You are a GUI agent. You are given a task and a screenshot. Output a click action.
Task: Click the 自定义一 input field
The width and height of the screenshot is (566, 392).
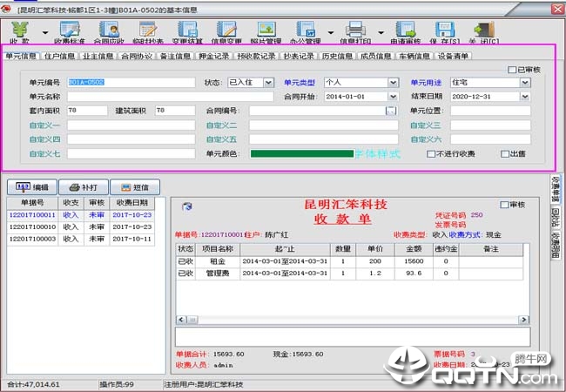tap(131, 125)
